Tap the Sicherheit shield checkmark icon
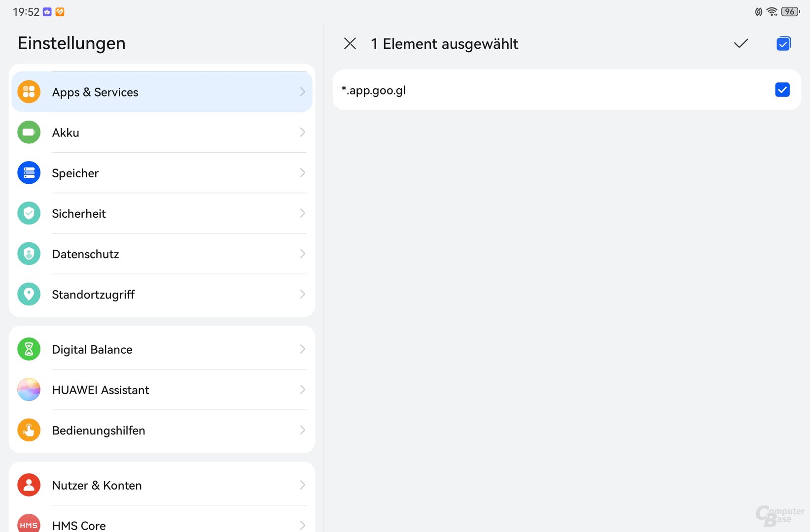810x532 pixels. click(x=29, y=213)
